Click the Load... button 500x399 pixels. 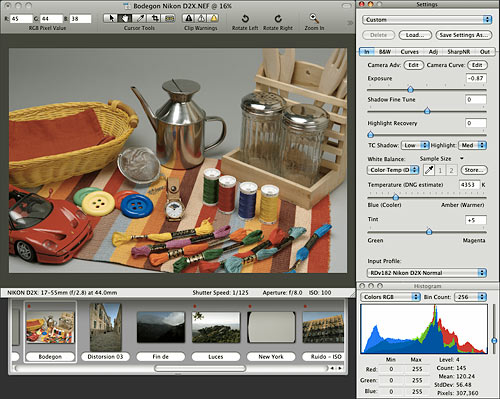tap(415, 35)
